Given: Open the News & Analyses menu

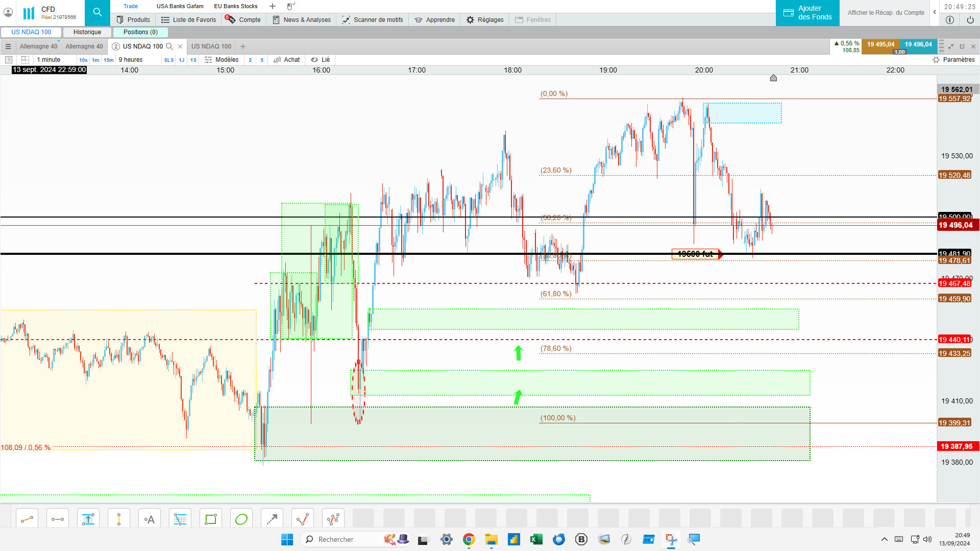Looking at the screenshot, I should pyautogui.click(x=302, y=20).
